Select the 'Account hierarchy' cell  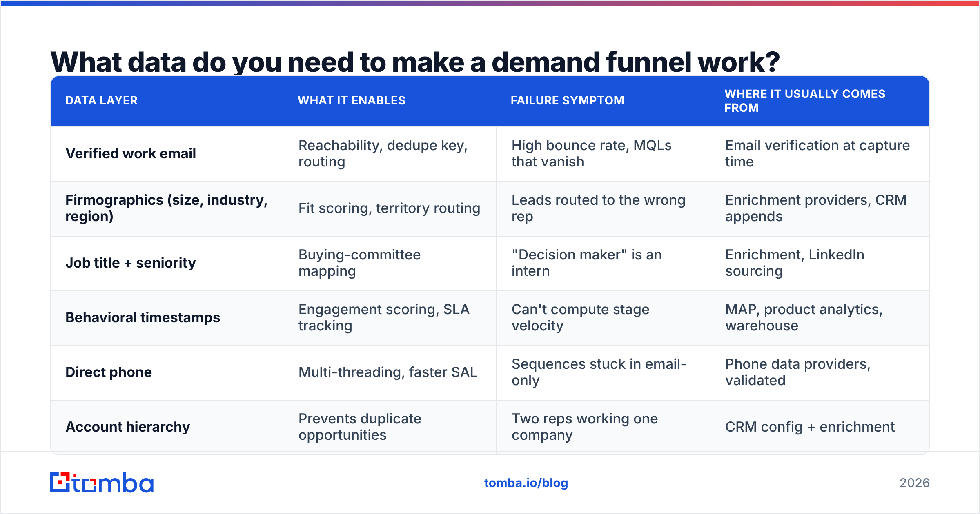(167, 427)
